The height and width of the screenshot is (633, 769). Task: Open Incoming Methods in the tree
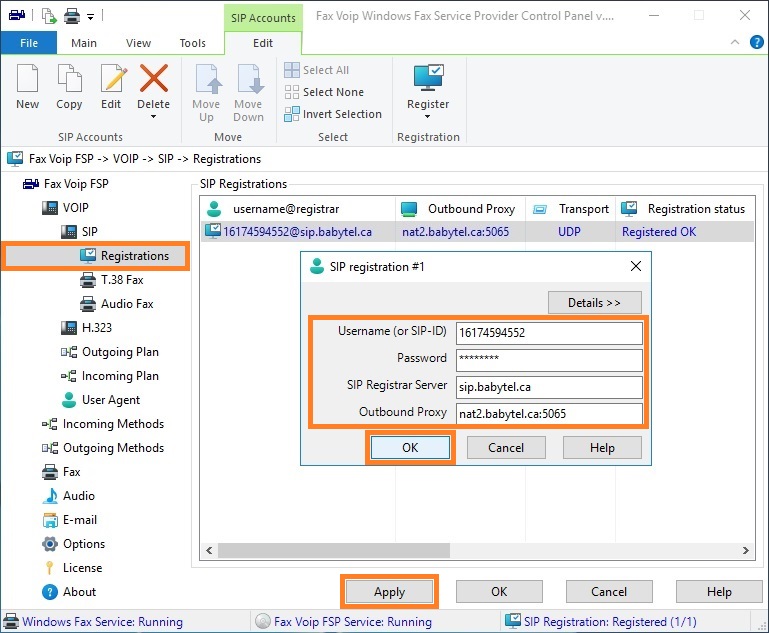pos(103,424)
